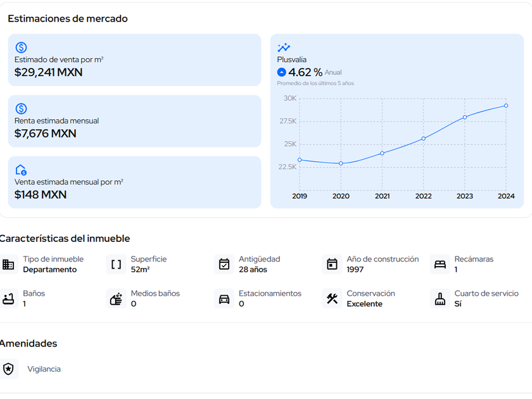Click the house icon for sale per m²

pyautogui.click(x=21, y=170)
